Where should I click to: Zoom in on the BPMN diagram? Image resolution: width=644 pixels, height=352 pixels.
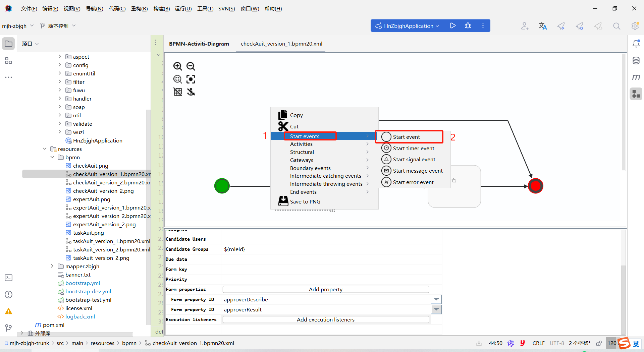(178, 66)
